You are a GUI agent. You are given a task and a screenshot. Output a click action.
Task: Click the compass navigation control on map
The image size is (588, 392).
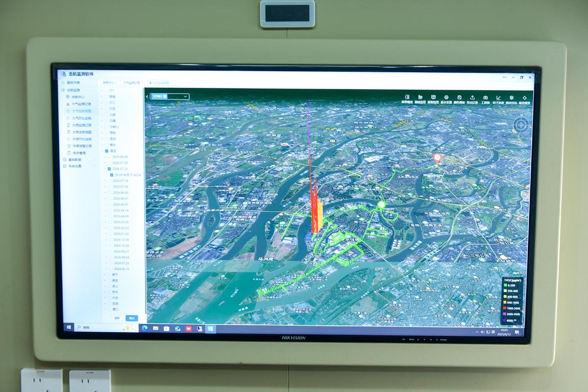tap(521, 126)
